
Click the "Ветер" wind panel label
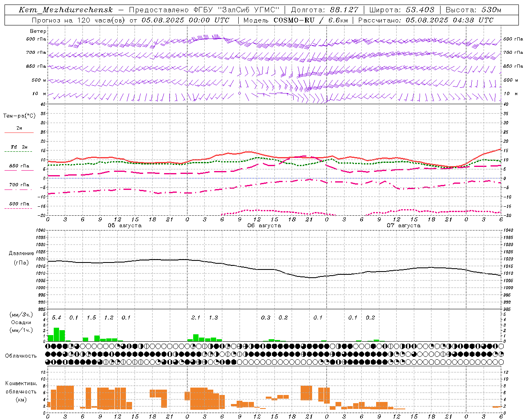point(38,31)
